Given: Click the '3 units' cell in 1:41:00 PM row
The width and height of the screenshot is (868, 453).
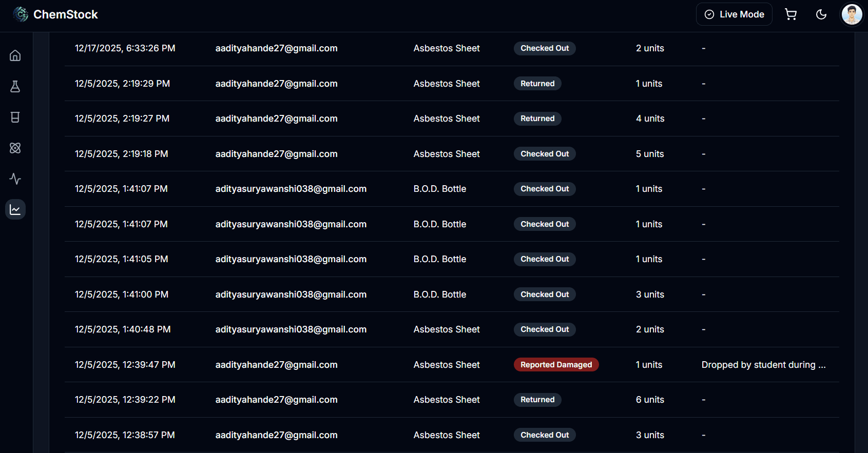Looking at the screenshot, I should [x=650, y=294].
